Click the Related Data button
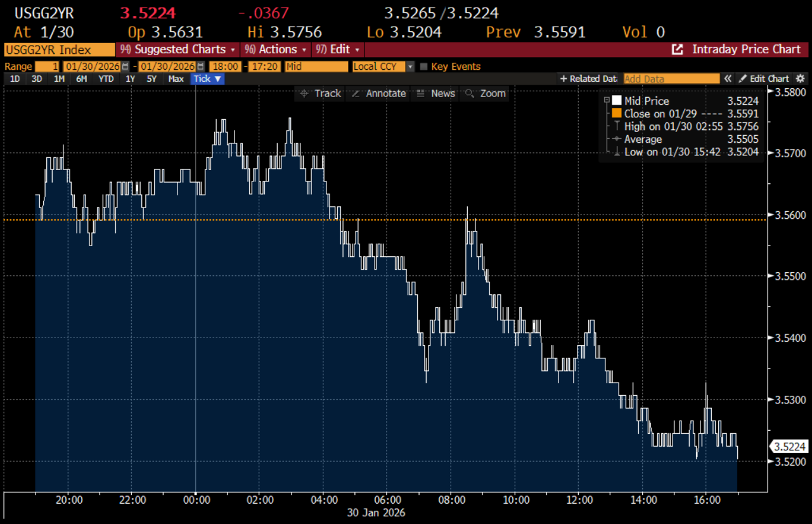 (x=588, y=79)
